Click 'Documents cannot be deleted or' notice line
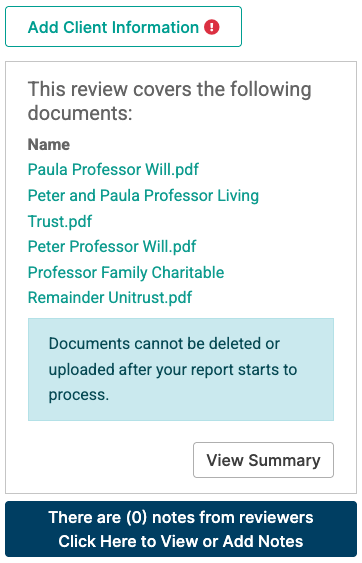The image size is (362, 563). click(164, 344)
